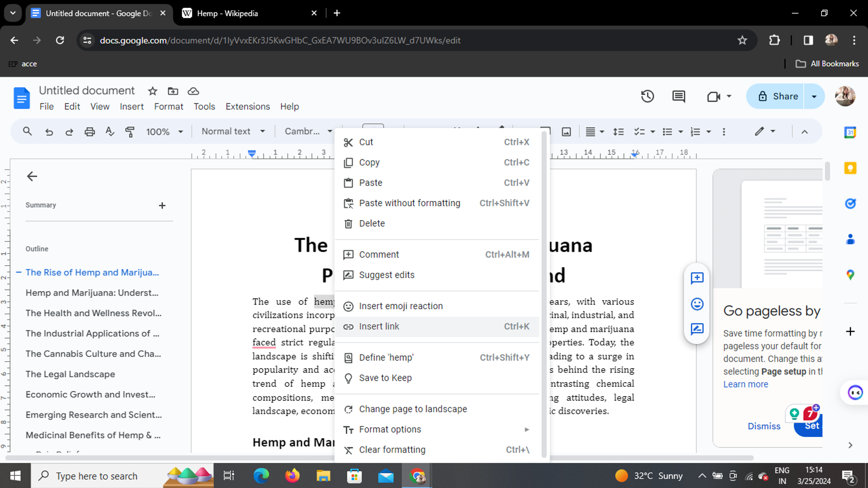Open the Format menu
The height and width of the screenshot is (488, 868).
coord(168,107)
